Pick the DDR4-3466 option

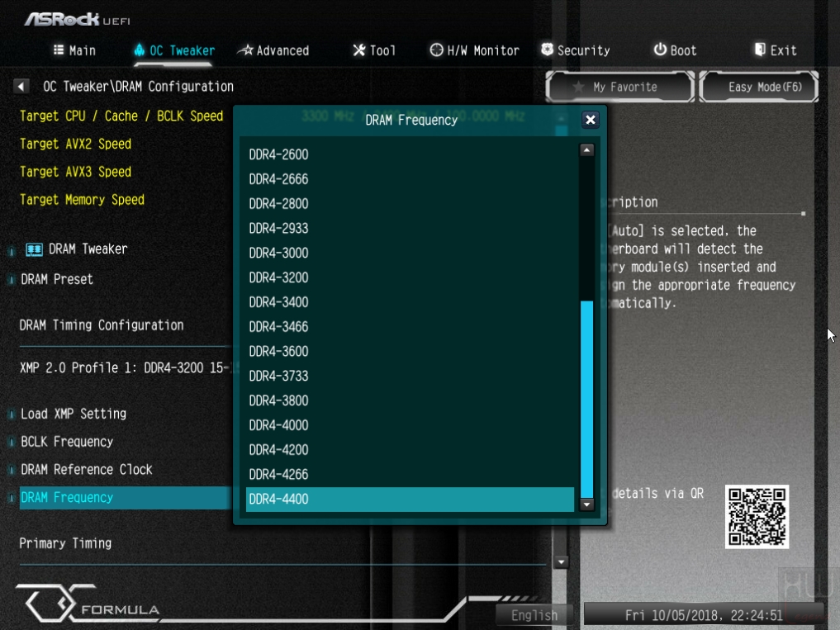click(x=410, y=327)
